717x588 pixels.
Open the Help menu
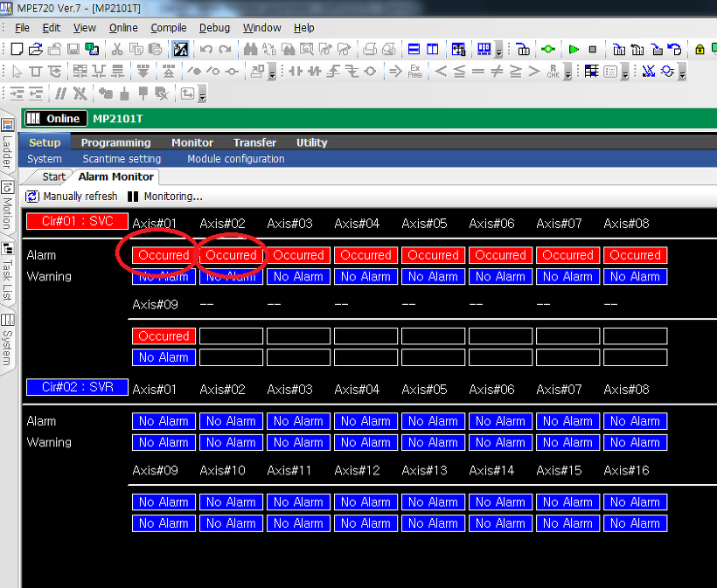(x=304, y=28)
